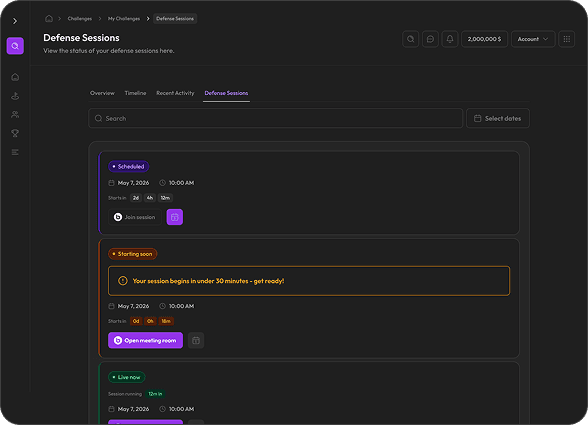Screen dimensions: 588x425
Task: Open the notifications bell icon
Action: (450, 39)
